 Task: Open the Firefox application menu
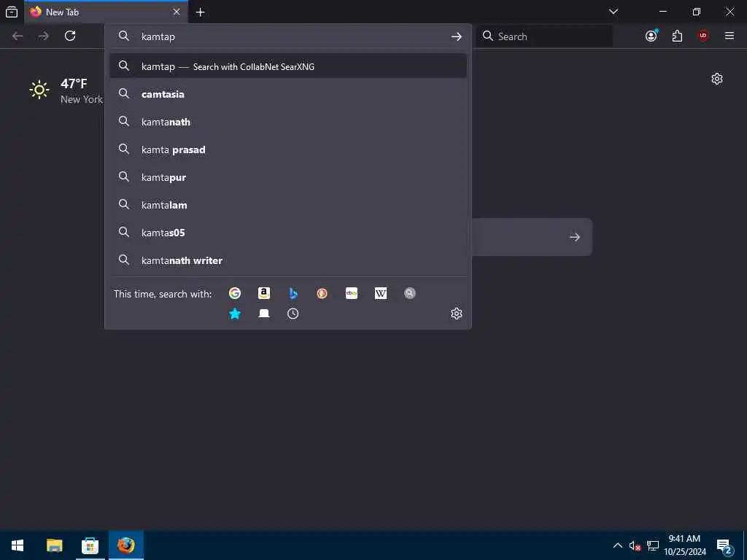coord(729,36)
